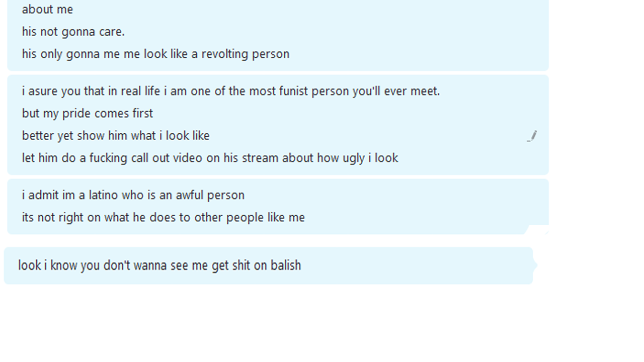644x362 pixels.
Task: Click the message 'i admit im a latino'
Action: click(x=133, y=195)
